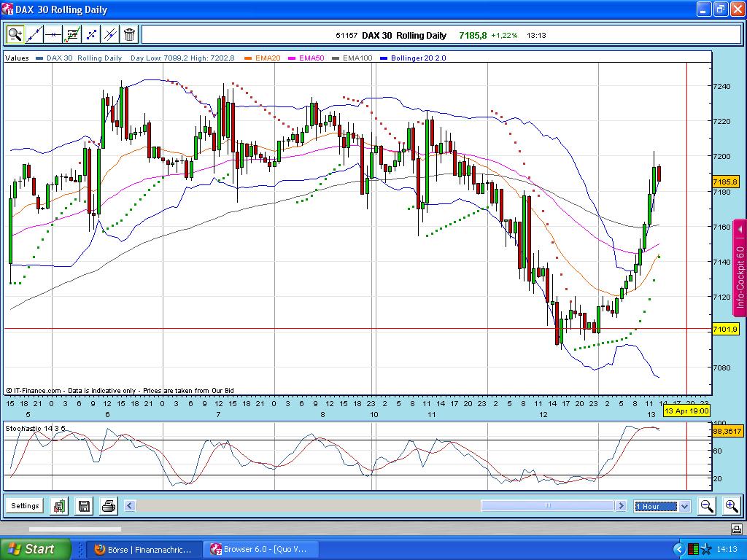Select the zoom magnifier tool
Screen dimensions: 747x560
[15, 34]
